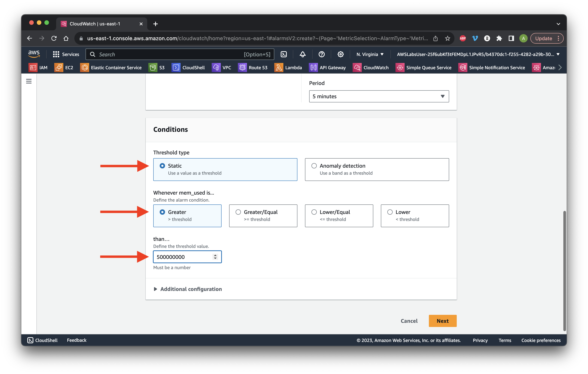Choose Lower than threshold condition
This screenshot has height=374, width=588.
tap(415, 216)
